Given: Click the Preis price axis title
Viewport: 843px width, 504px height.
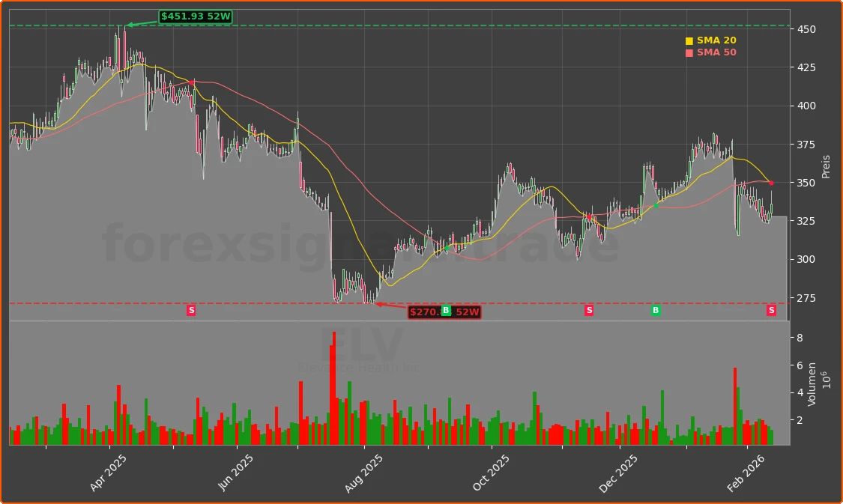Looking at the screenshot, I should [827, 166].
